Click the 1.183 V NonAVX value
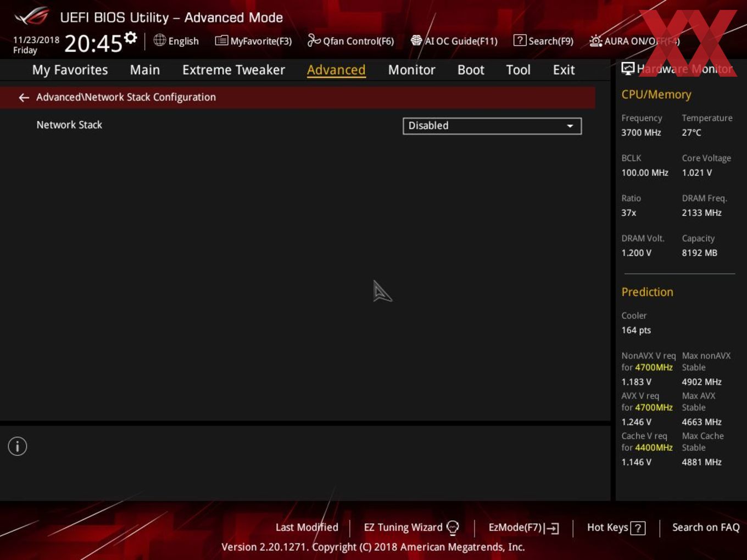The height and width of the screenshot is (560, 747). coord(636,382)
